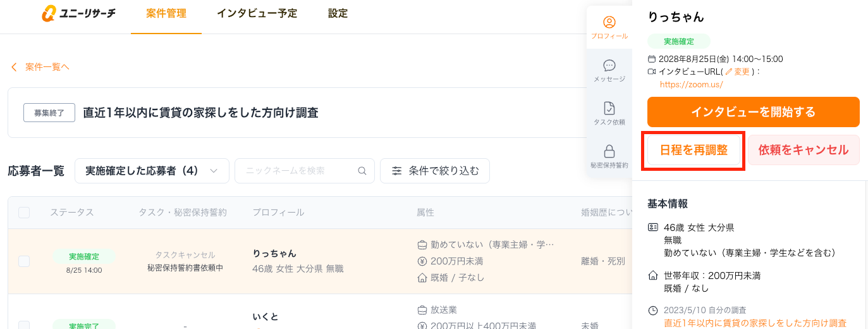This screenshot has width=868, height=329.
Task: Click the ニックネームを検索 search field
Action: tap(297, 171)
